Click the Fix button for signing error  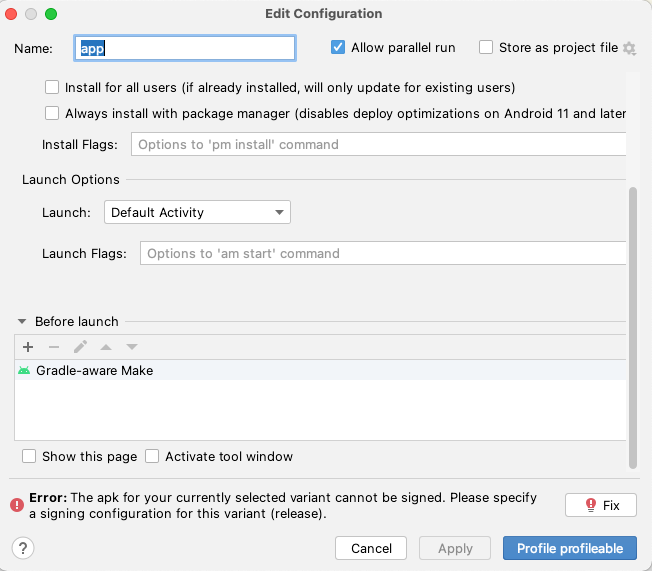pos(600,505)
